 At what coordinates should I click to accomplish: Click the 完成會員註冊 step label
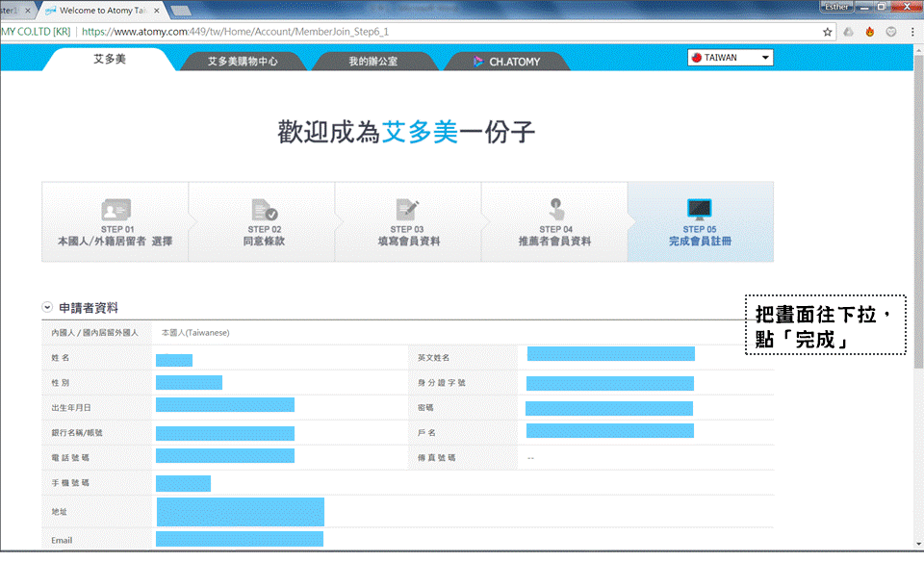point(700,241)
